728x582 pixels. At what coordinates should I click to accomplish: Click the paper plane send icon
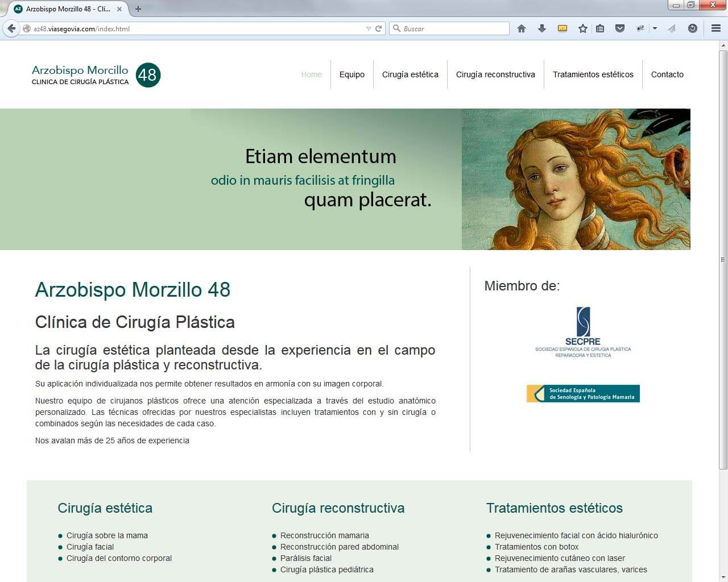pos(672,28)
